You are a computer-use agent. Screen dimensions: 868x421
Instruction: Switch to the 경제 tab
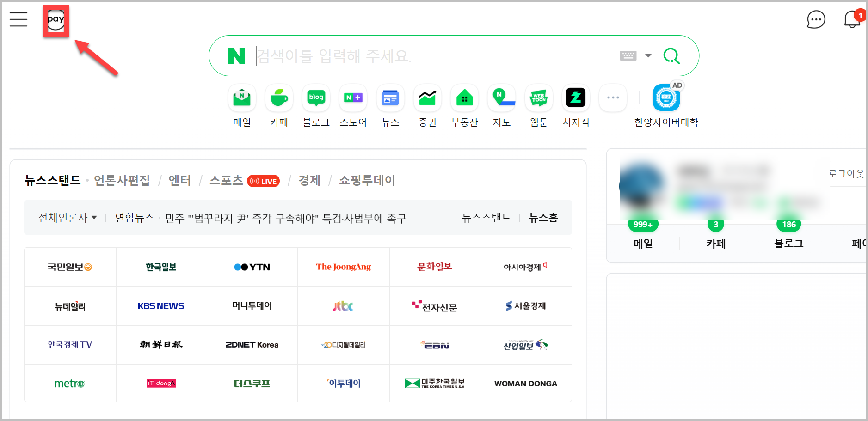309,180
